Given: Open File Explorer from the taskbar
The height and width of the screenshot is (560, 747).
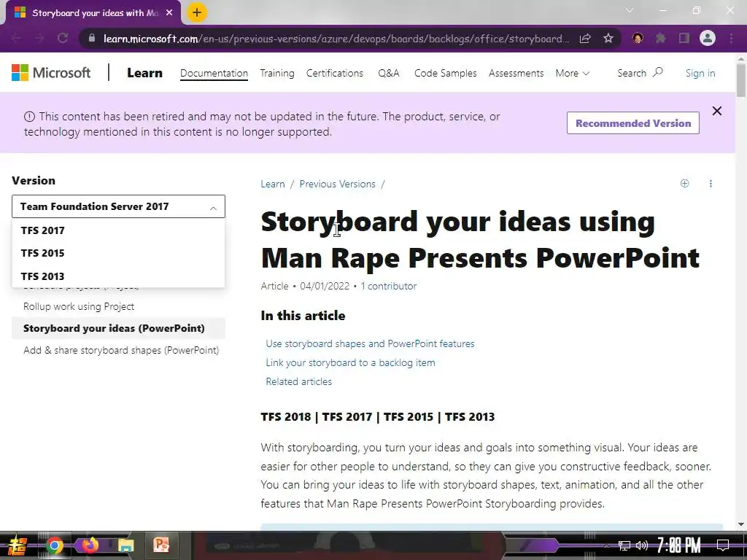Looking at the screenshot, I should click(126, 545).
